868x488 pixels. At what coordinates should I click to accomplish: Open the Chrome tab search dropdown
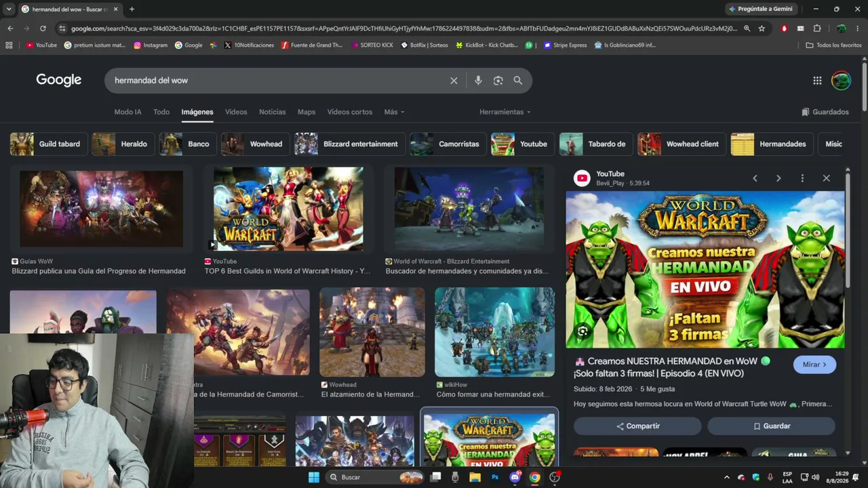9,9
